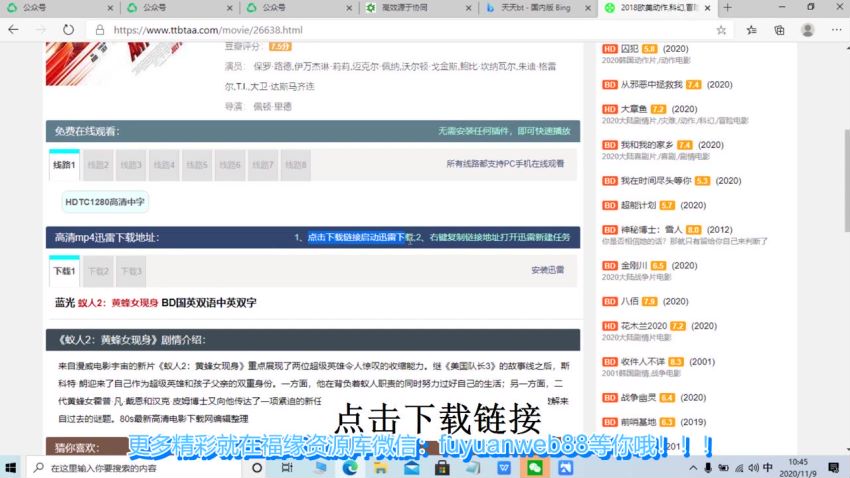This screenshot has width=850, height=478.
Task: Open the browser profile avatar
Action: [x=808, y=30]
